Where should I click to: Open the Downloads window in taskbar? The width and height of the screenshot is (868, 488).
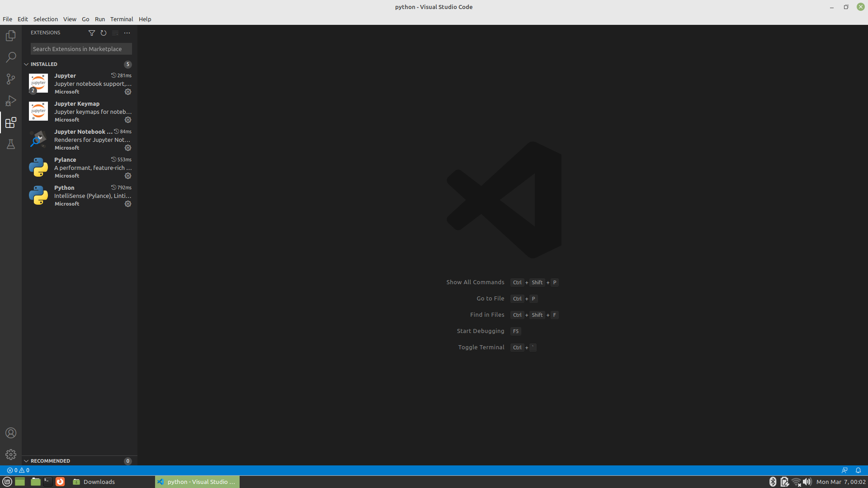(x=94, y=482)
